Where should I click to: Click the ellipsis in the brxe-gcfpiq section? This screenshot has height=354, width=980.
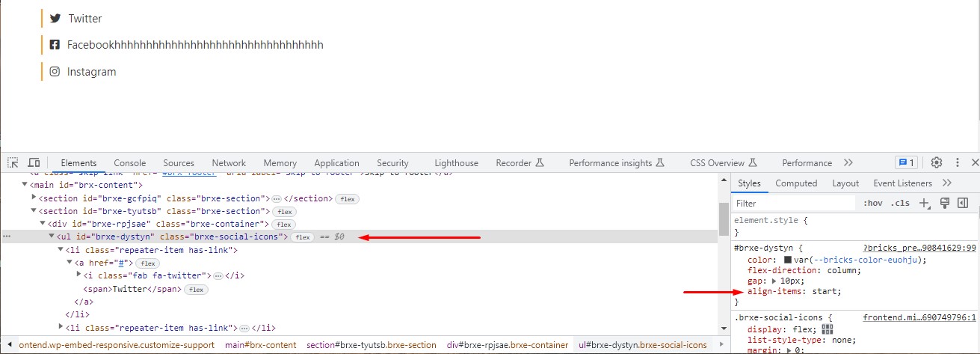pos(276,198)
